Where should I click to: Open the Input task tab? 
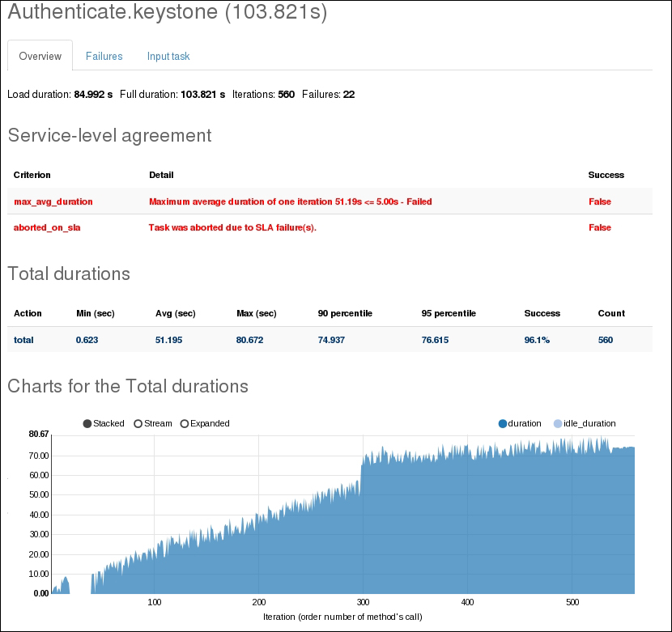coord(168,56)
